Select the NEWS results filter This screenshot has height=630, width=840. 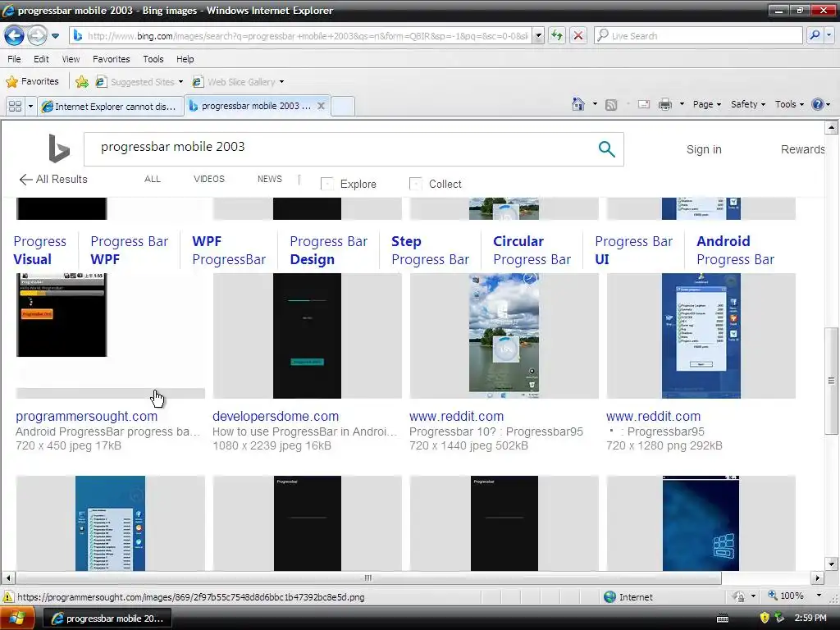(269, 179)
